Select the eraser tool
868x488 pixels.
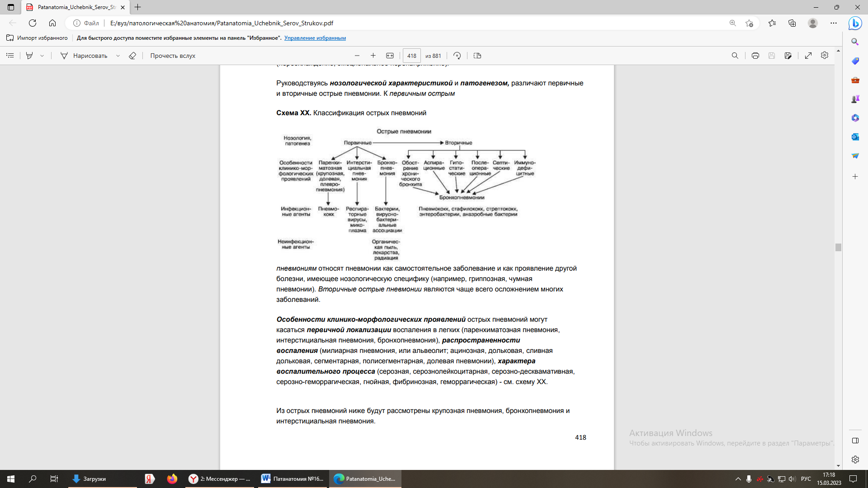click(x=132, y=56)
